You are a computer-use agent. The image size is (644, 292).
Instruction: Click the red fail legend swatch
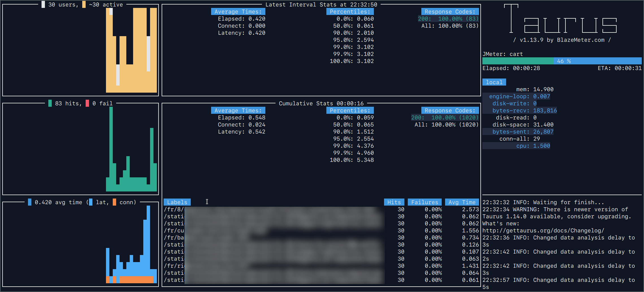(87, 103)
